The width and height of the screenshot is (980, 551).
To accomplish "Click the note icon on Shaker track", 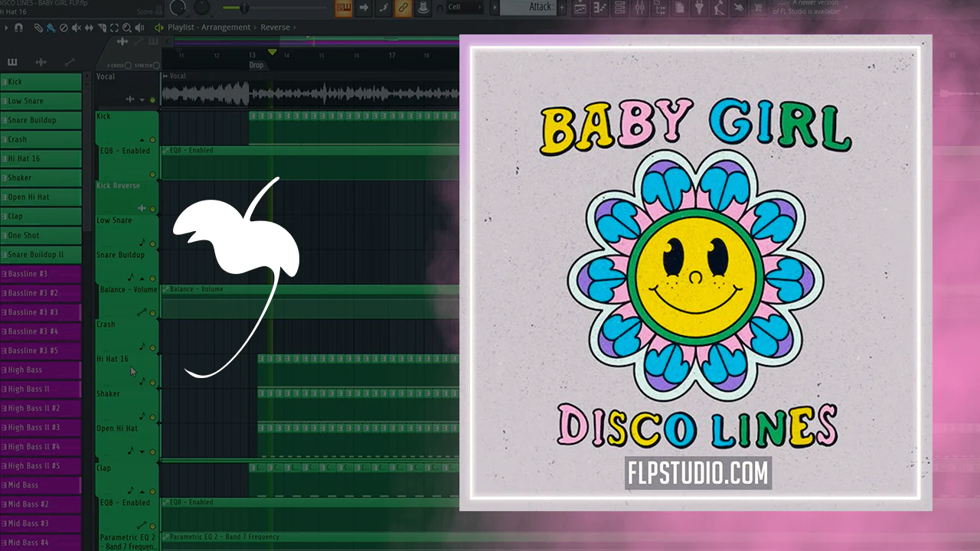I will [x=142, y=416].
